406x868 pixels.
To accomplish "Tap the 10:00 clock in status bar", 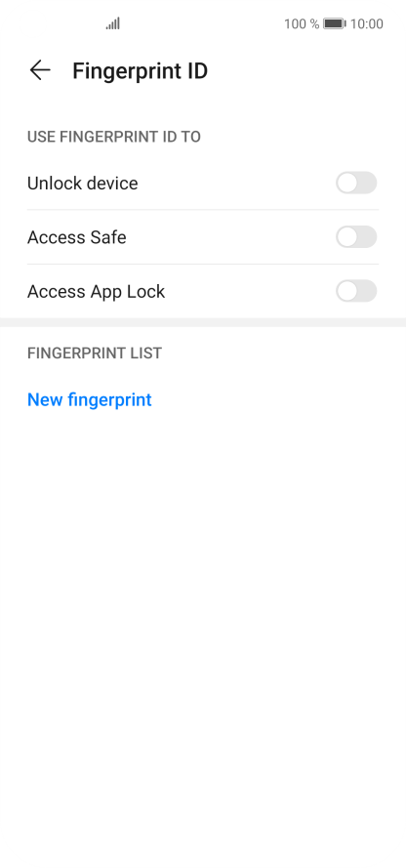I will tap(367, 23).
